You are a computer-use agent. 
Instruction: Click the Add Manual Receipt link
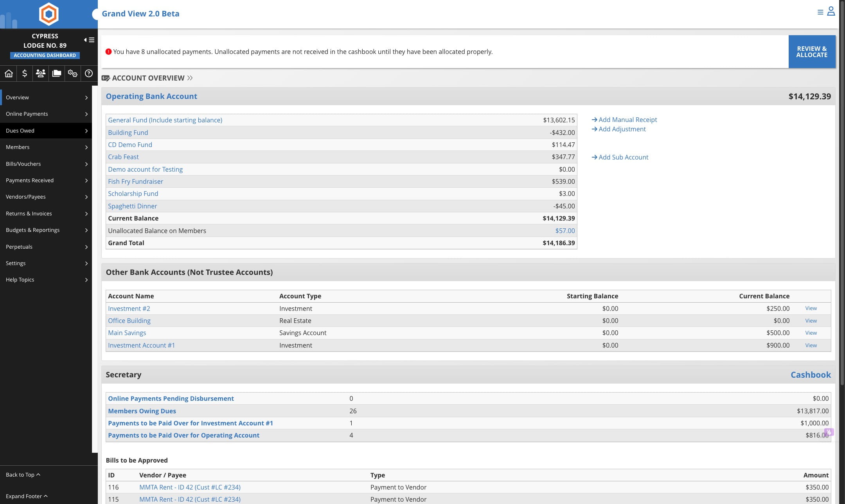coord(627,120)
